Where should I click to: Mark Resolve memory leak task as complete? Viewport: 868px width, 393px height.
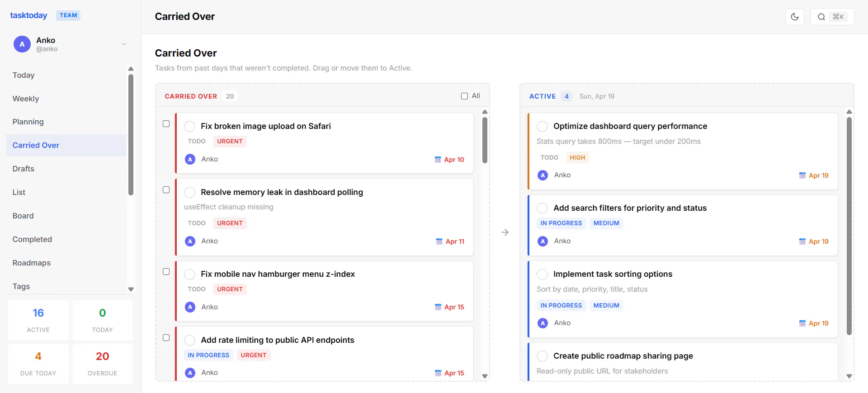[x=190, y=192]
